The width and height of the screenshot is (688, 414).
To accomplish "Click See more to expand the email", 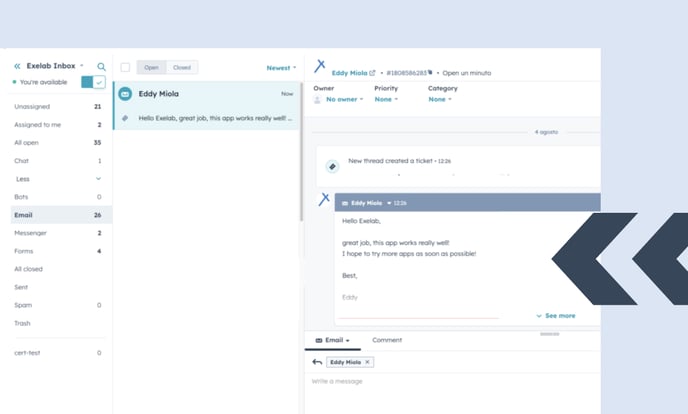I will tap(555, 315).
